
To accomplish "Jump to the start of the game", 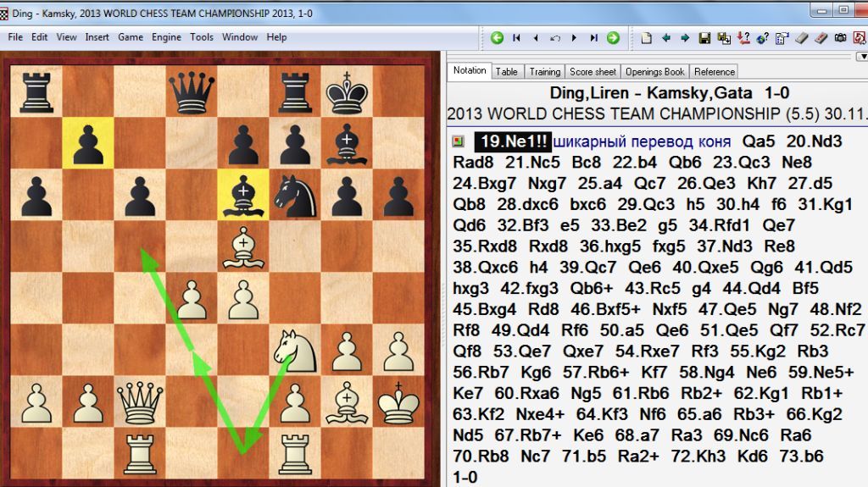I will [516, 37].
